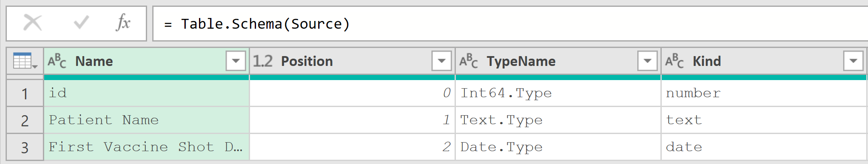
Task: Select the date cell in Kind column
Action: pyautogui.click(x=764, y=147)
